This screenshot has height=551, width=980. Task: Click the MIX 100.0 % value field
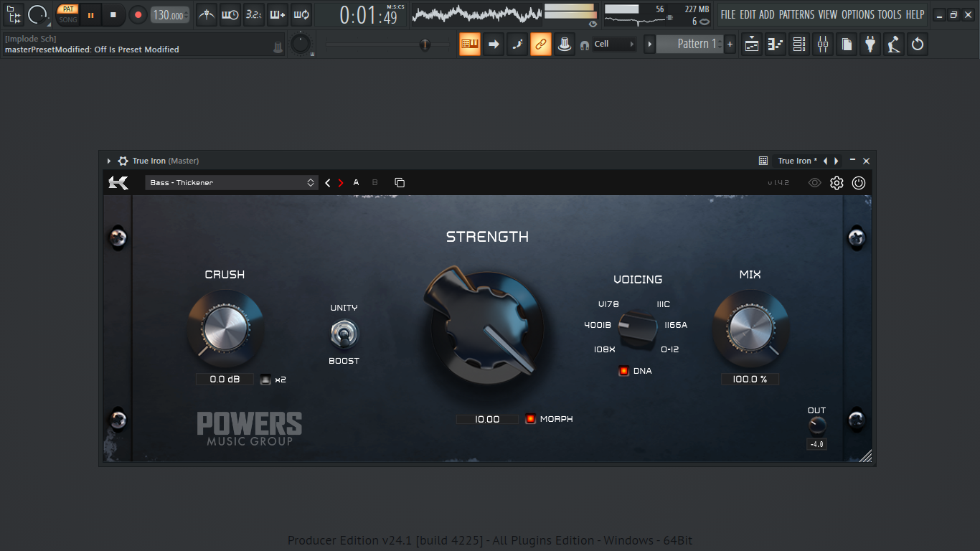coord(750,380)
